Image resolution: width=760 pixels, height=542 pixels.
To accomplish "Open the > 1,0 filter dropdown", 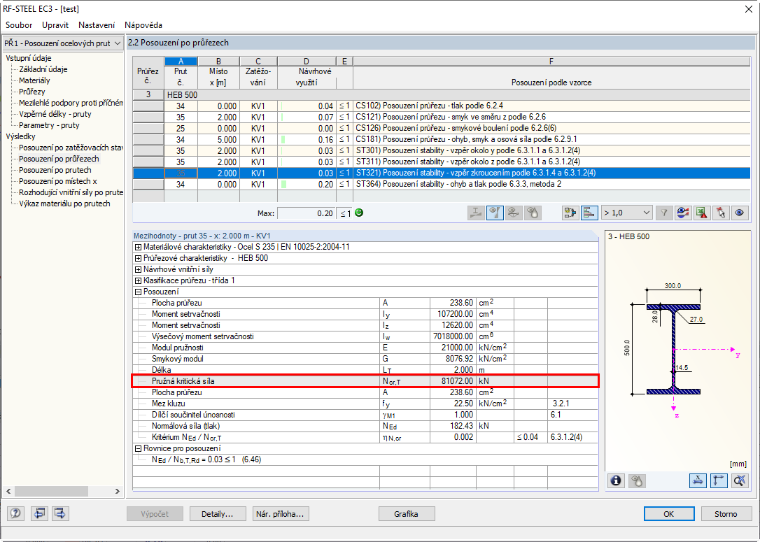I will click(x=627, y=213).
